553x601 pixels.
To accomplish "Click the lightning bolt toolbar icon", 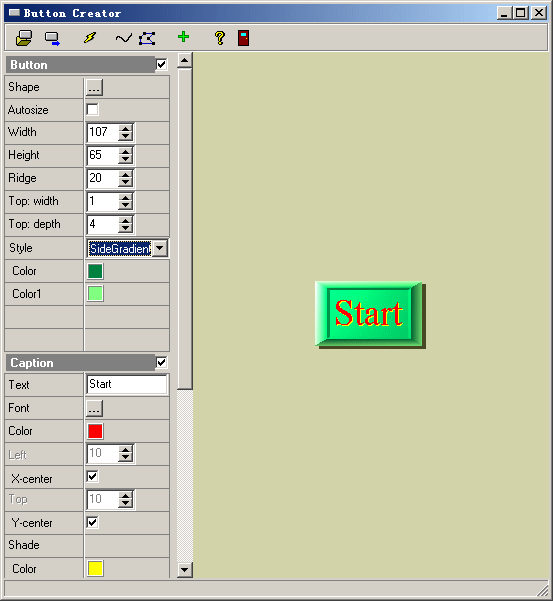I will (x=90, y=38).
